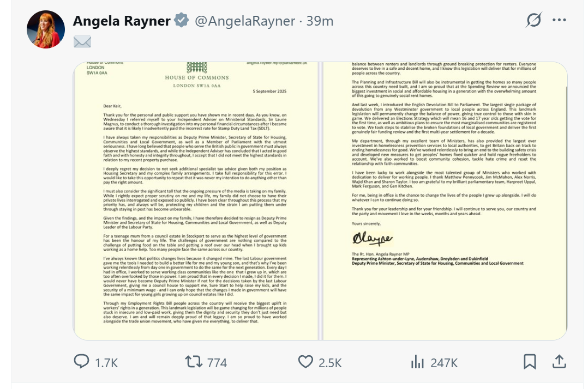Click the reply speech bubble icon
Viewport: 588px width, 389px height.
click(81, 362)
